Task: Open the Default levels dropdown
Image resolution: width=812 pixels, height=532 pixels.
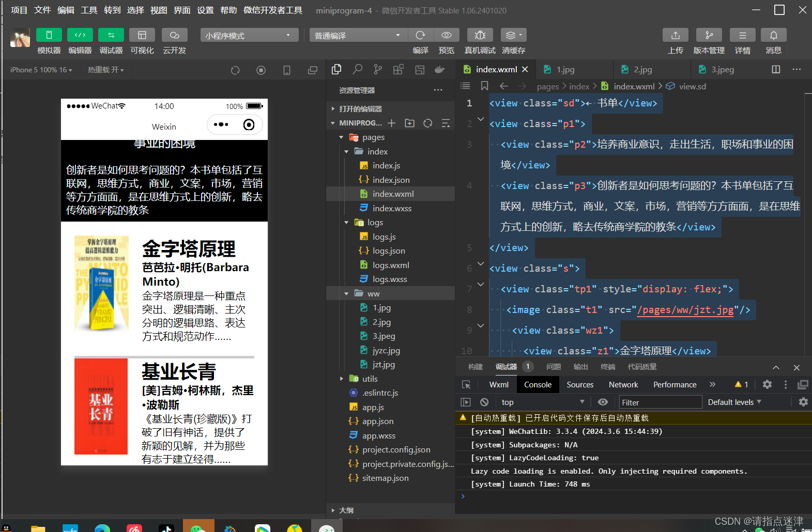Action: click(x=734, y=402)
